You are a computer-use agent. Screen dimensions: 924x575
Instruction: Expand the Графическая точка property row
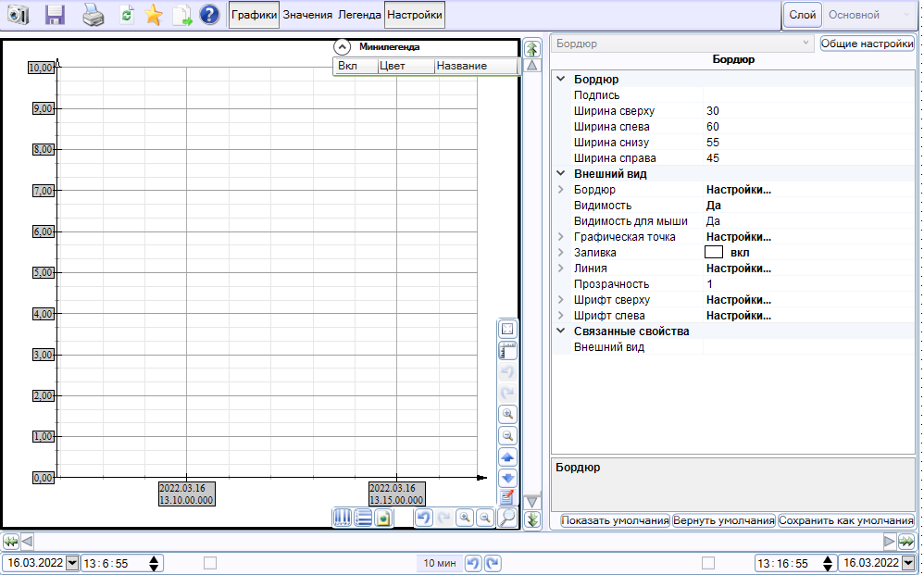[561, 237]
